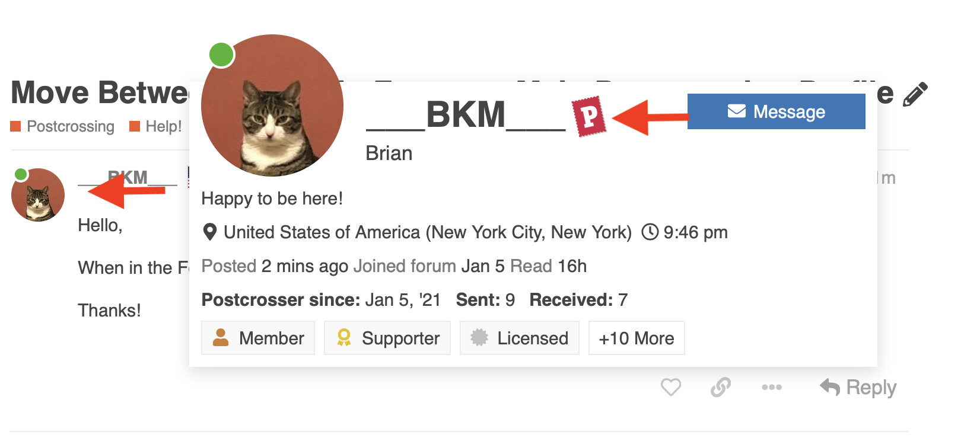Click the location pin icon
The width and height of the screenshot is (980, 438).
(x=209, y=232)
